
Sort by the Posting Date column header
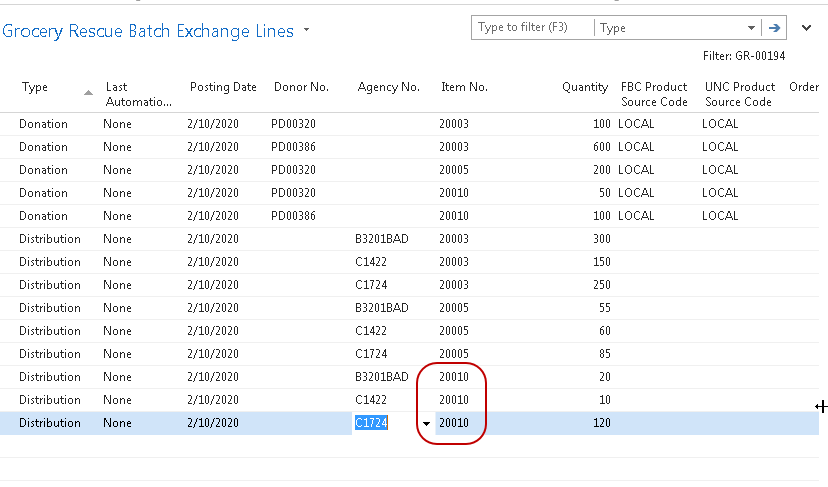point(223,87)
